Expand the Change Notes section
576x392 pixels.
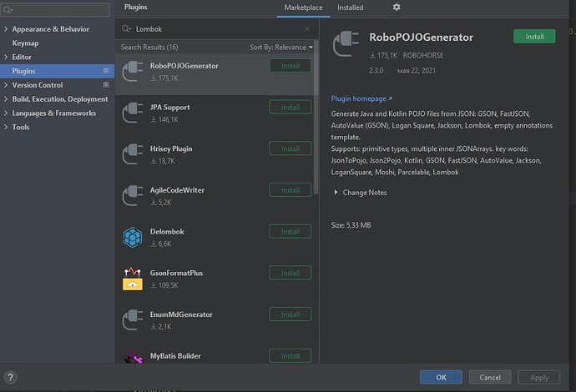pyautogui.click(x=336, y=193)
